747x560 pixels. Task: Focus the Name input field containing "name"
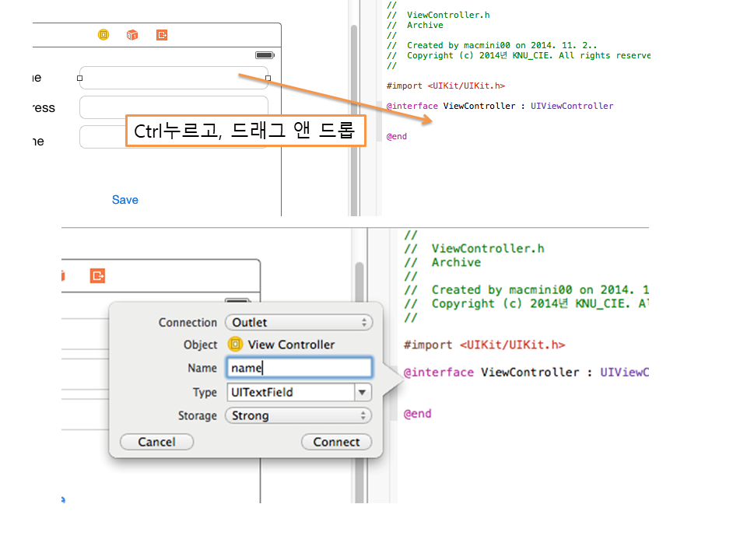298,368
